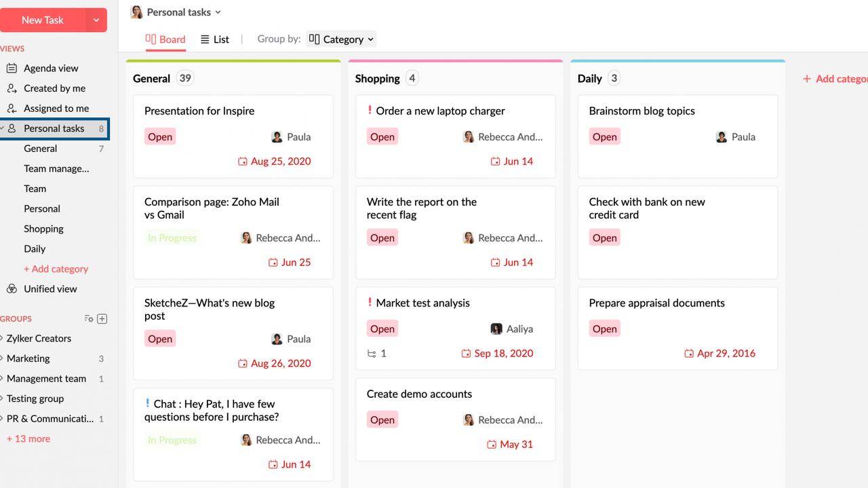
Task: Show the 13 more groups link
Action: pos(28,439)
